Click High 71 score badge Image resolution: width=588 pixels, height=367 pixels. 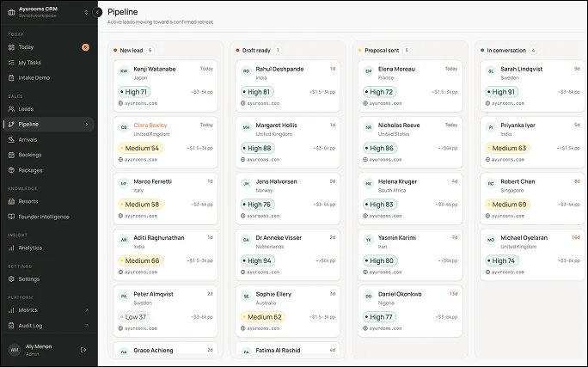[x=134, y=92]
